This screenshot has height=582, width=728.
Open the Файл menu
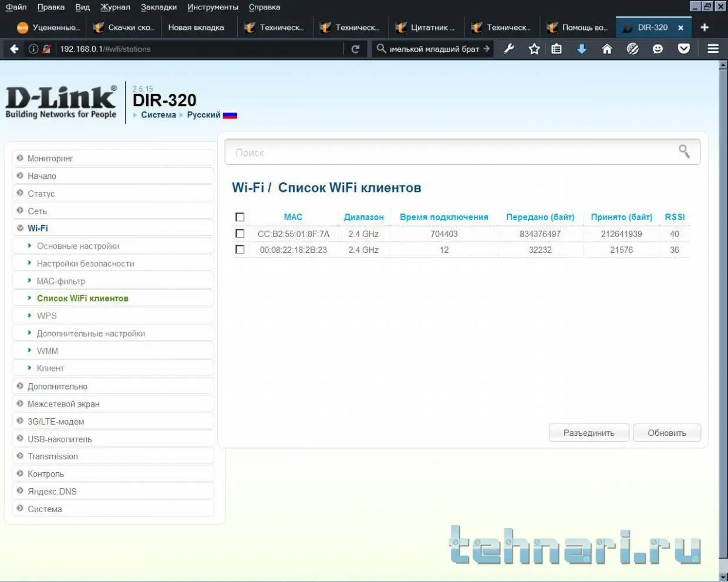tap(16, 7)
